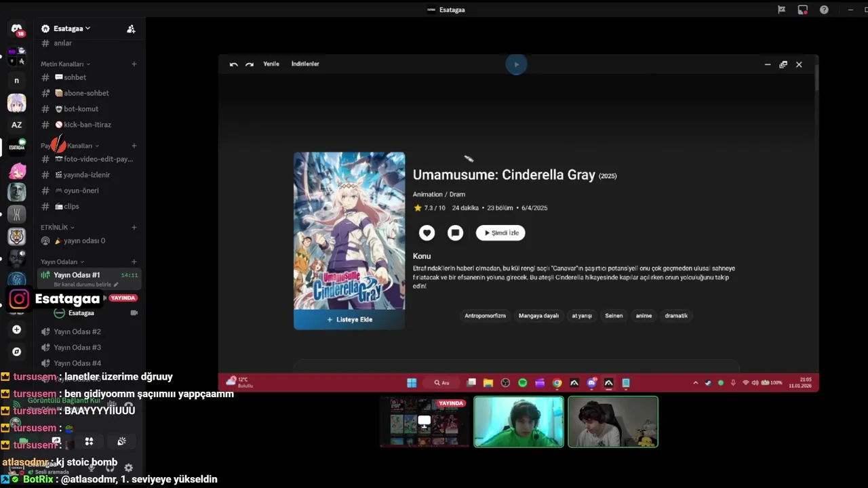Screen dimensions: 868x488
Task: Open Spotify in the shared taskbar
Action: pyautogui.click(x=522, y=383)
